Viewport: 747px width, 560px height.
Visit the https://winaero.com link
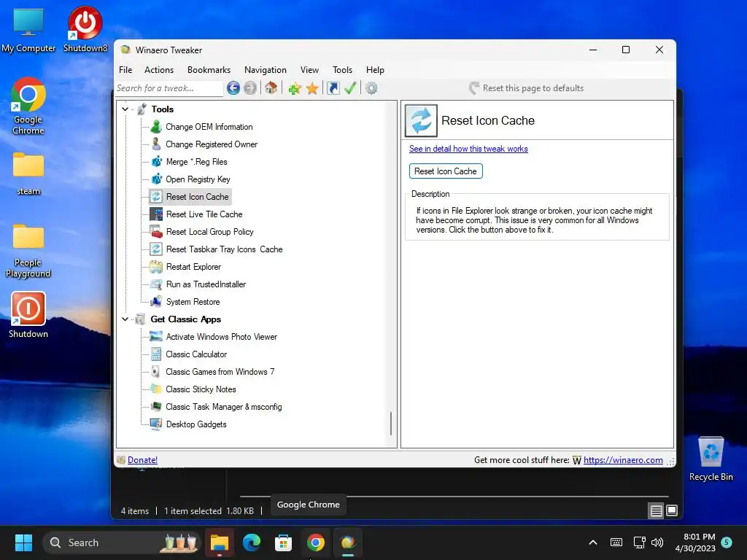(623, 460)
